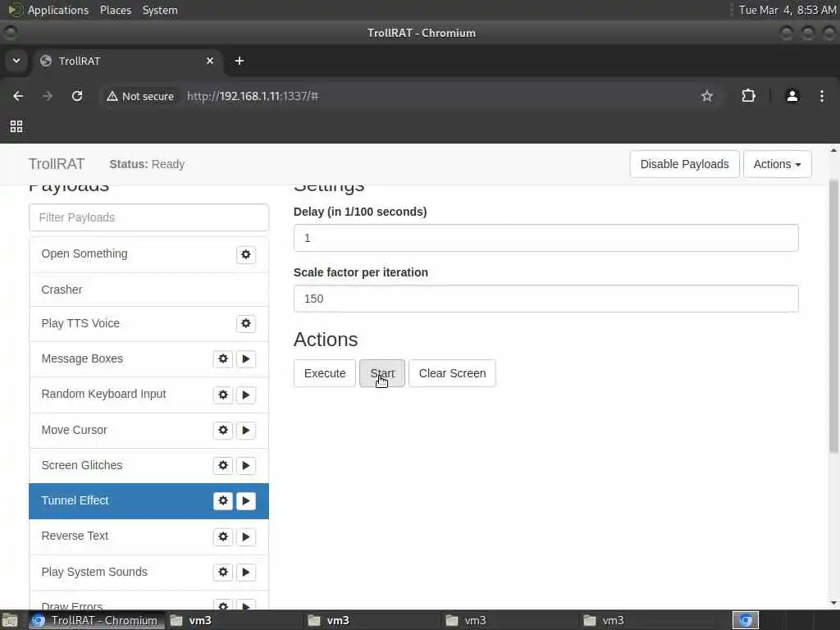This screenshot has width=840, height=630.
Task: Open settings gear for Play System Sounds
Action: 223,572
